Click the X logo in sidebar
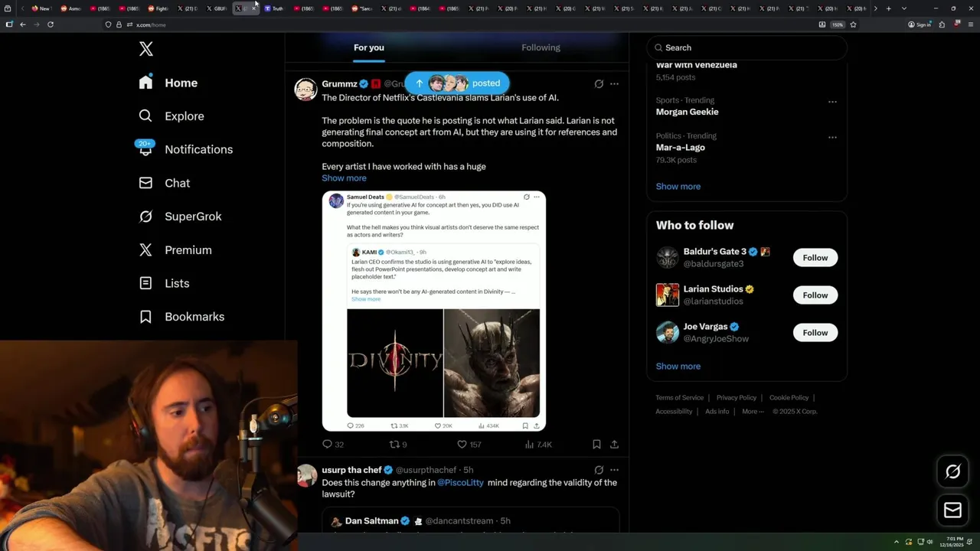Screen dimensions: 980x551 click(146, 49)
